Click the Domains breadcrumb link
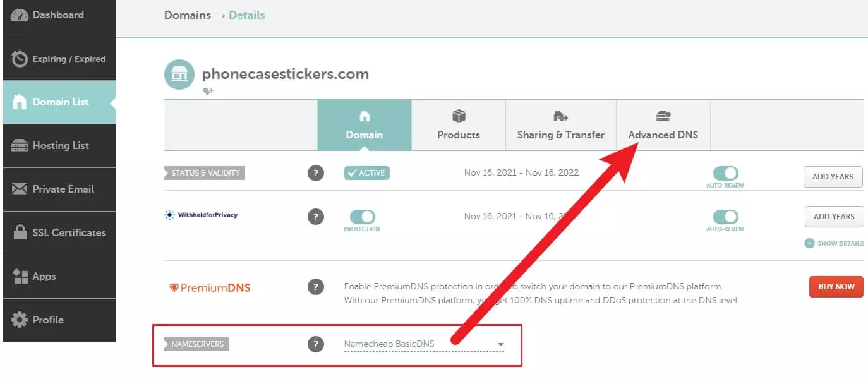 tap(187, 15)
